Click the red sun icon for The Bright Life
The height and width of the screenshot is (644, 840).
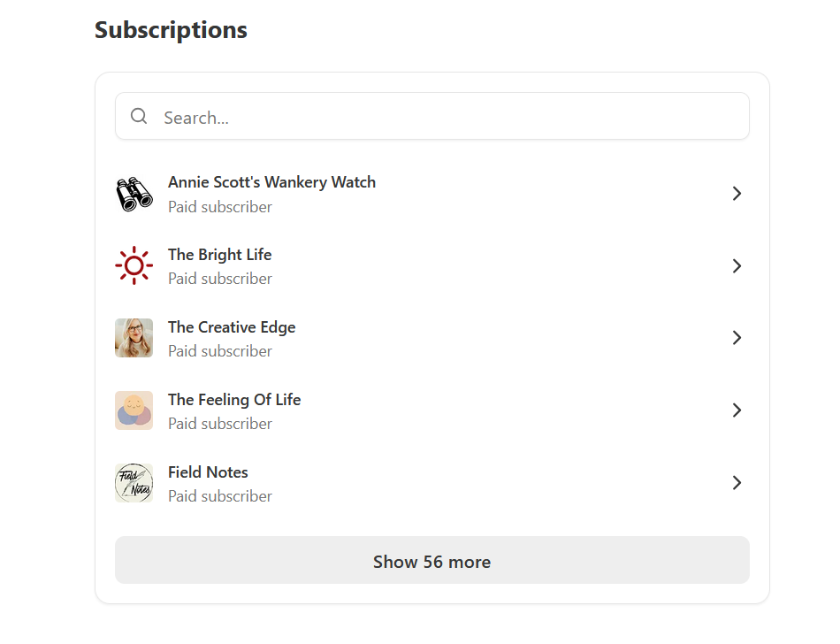(x=134, y=265)
